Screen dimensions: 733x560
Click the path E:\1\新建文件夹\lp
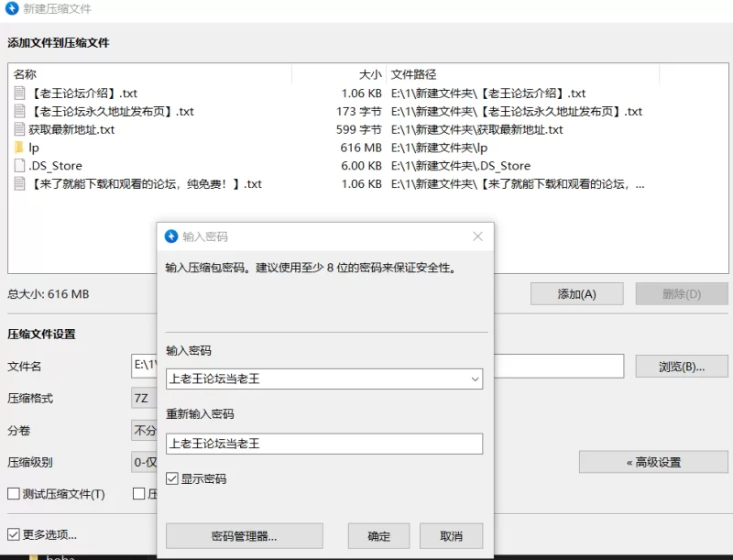click(x=440, y=148)
